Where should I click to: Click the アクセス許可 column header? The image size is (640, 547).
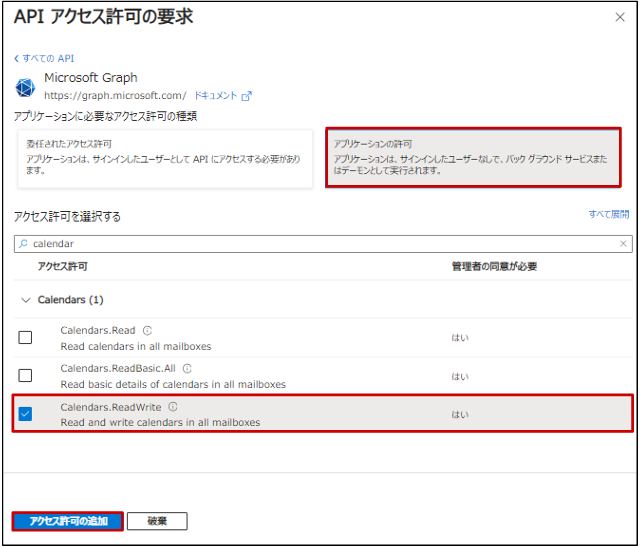pos(62,267)
